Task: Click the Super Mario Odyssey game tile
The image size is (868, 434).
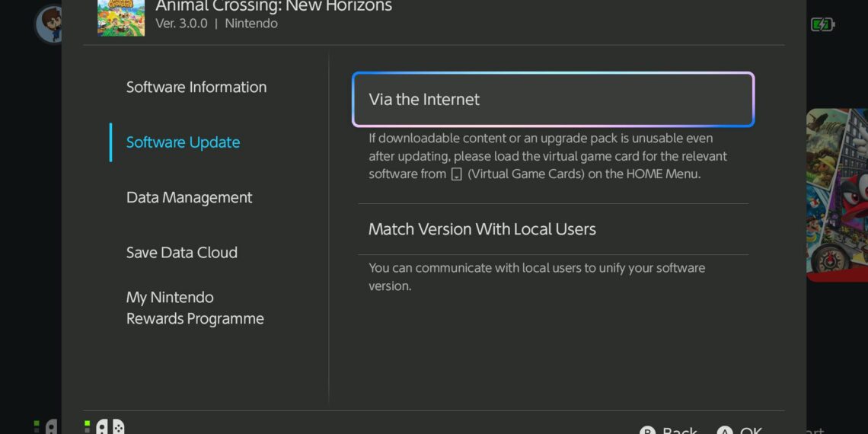Action: (837, 194)
